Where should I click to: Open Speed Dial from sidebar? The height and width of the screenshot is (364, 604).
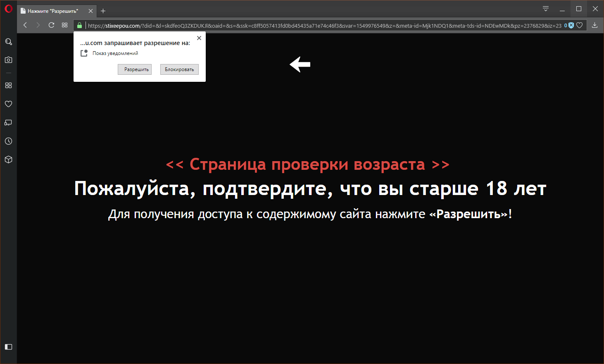coord(8,85)
